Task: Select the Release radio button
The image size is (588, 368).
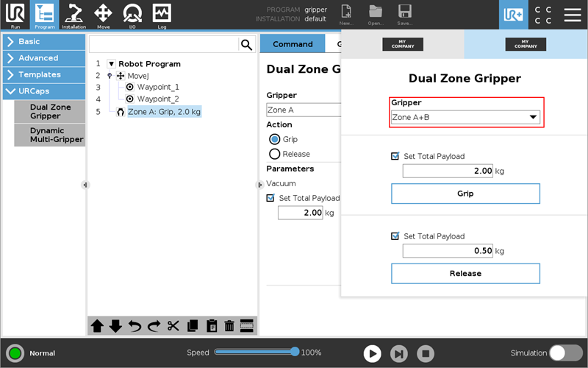Action: [275, 154]
